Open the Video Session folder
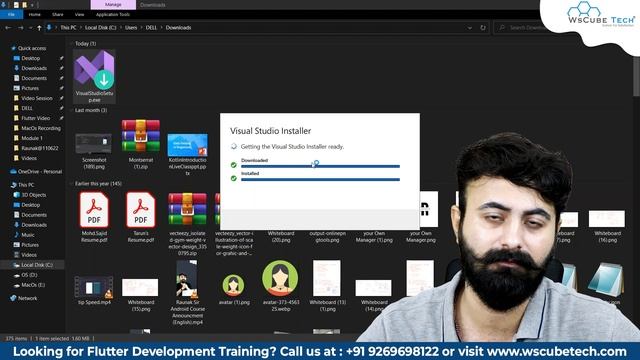Image resolution: width=640 pixels, height=360 pixels. 37,98
